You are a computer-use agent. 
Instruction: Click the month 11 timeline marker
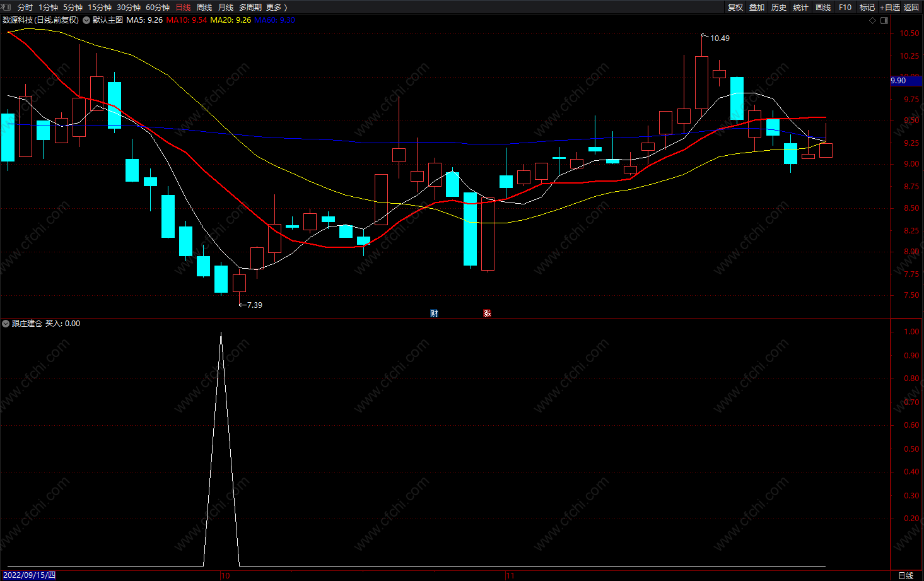click(x=510, y=576)
